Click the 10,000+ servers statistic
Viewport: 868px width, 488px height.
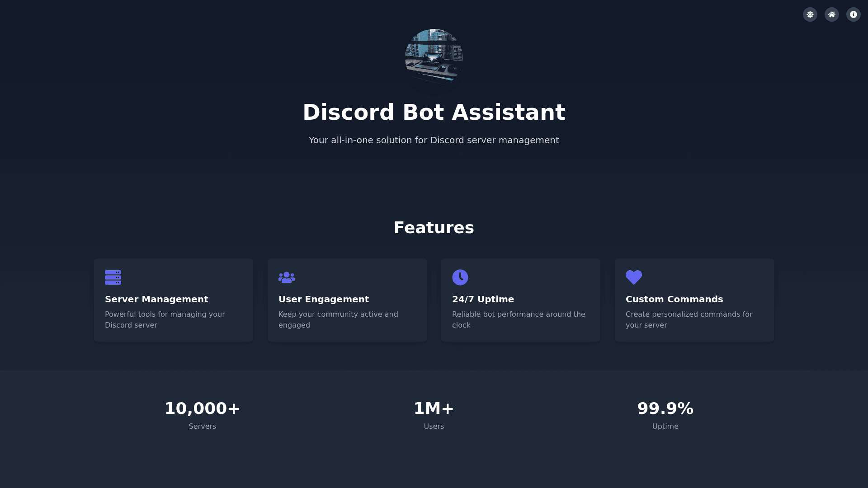(x=202, y=408)
